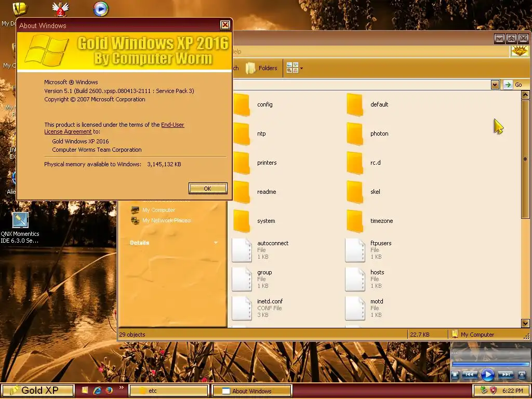Image resolution: width=532 pixels, height=399 pixels.
Task: Click the 22.7 KB status bar entry
Action: (x=420, y=335)
